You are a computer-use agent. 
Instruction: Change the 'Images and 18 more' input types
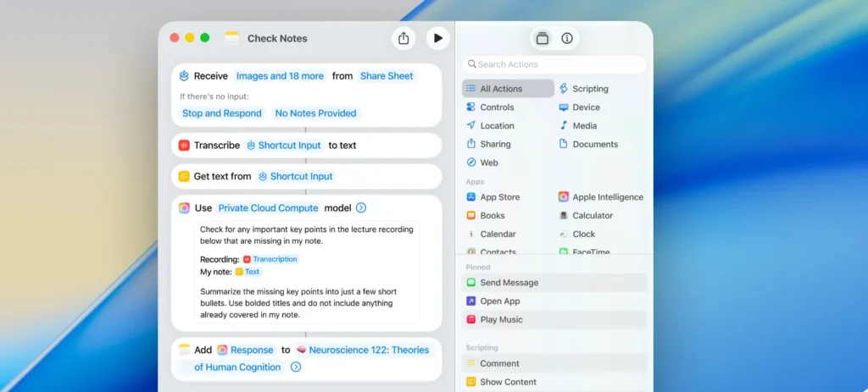[x=280, y=75]
